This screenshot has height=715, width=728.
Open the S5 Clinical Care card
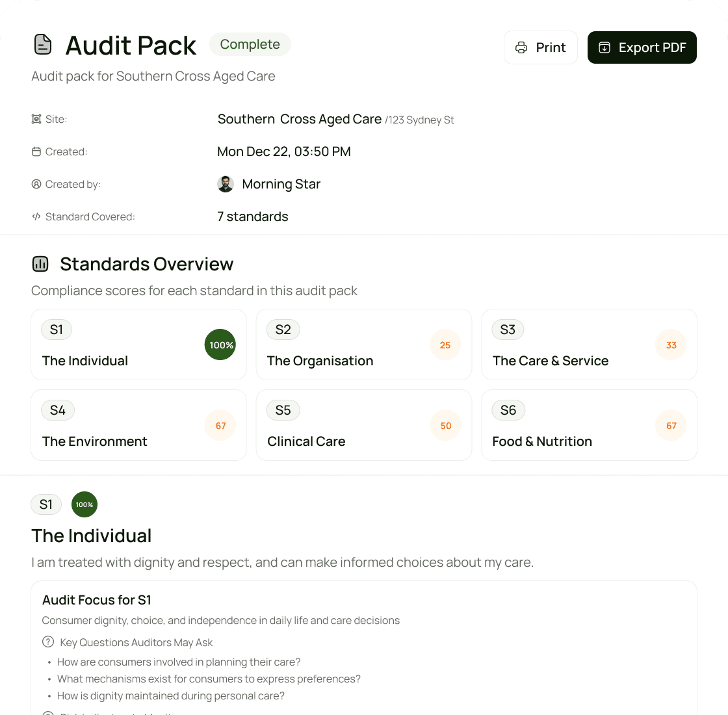pos(363,425)
